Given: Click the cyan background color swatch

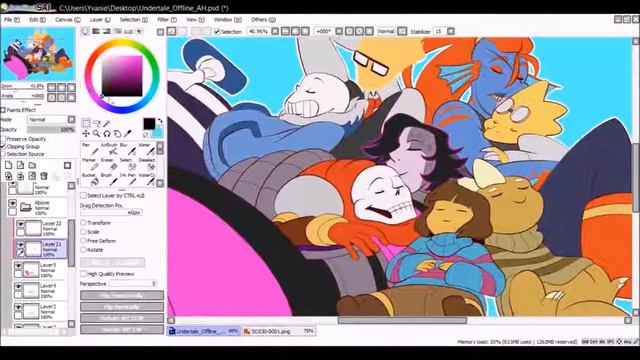Looking at the screenshot, I should tap(158, 133).
